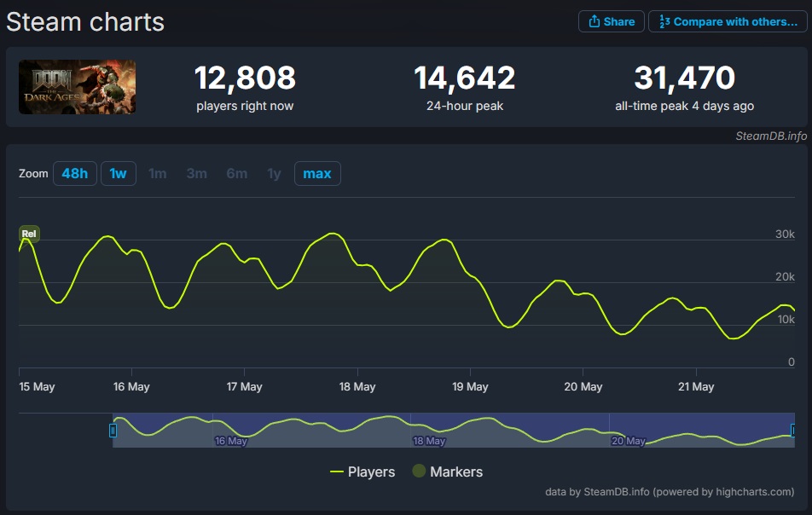This screenshot has width=812, height=515.
Task: Click the 18 May axis label
Action: (x=357, y=386)
